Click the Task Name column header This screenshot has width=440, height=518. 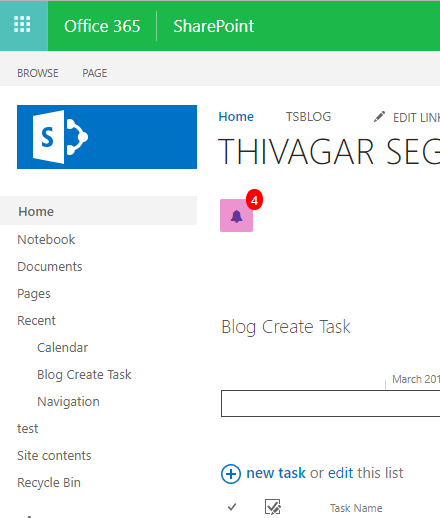(x=356, y=508)
